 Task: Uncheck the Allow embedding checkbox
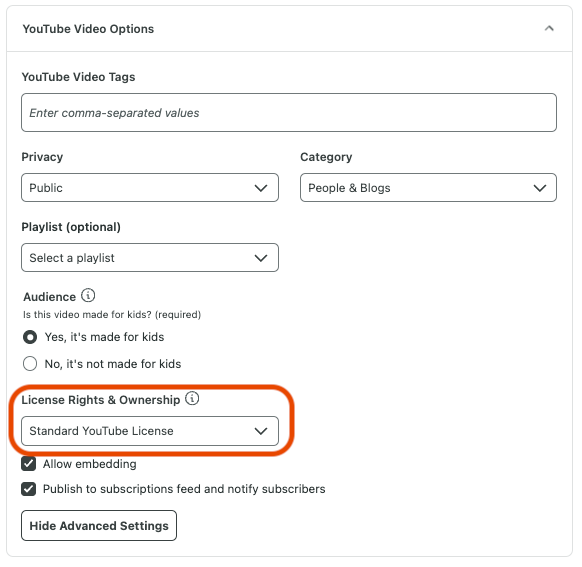pos(29,464)
